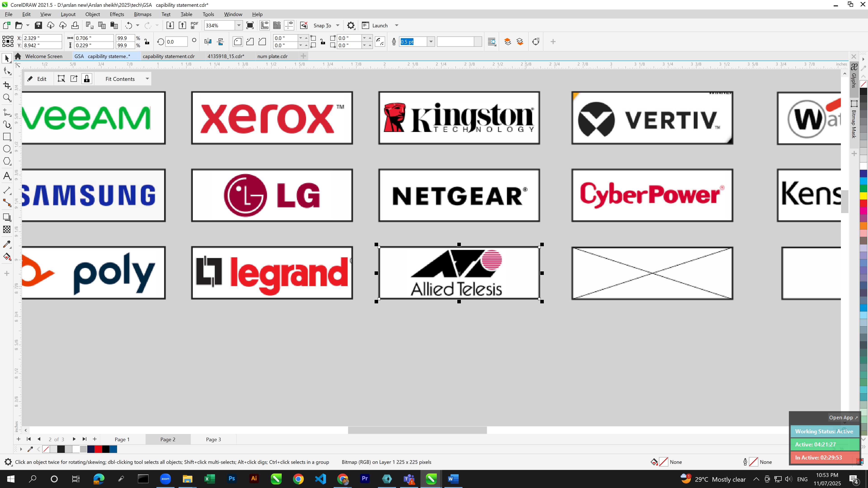Screen dimensions: 868x488
Task: Expand the Open file dropdown arrow
Action: [28, 26]
